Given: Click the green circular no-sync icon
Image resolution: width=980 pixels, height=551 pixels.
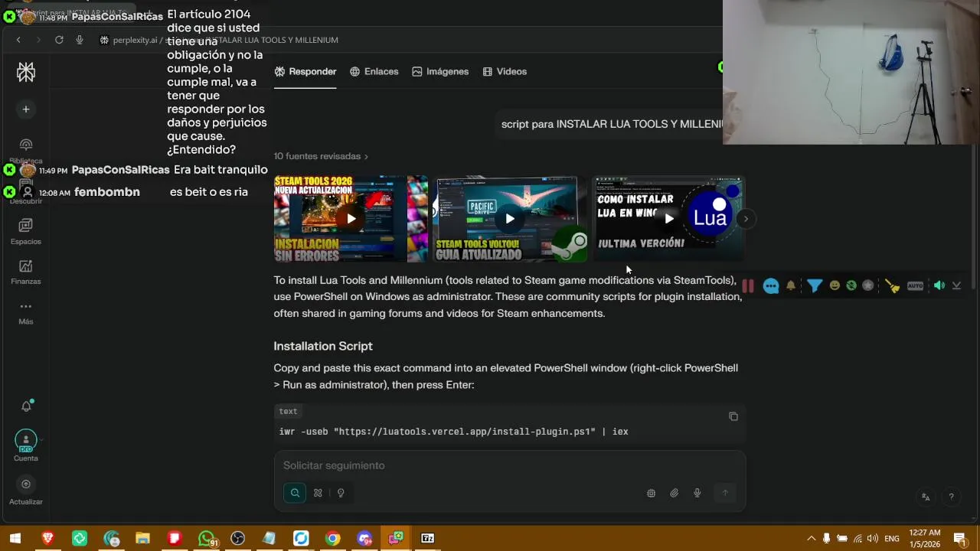Looking at the screenshot, I should [x=851, y=285].
